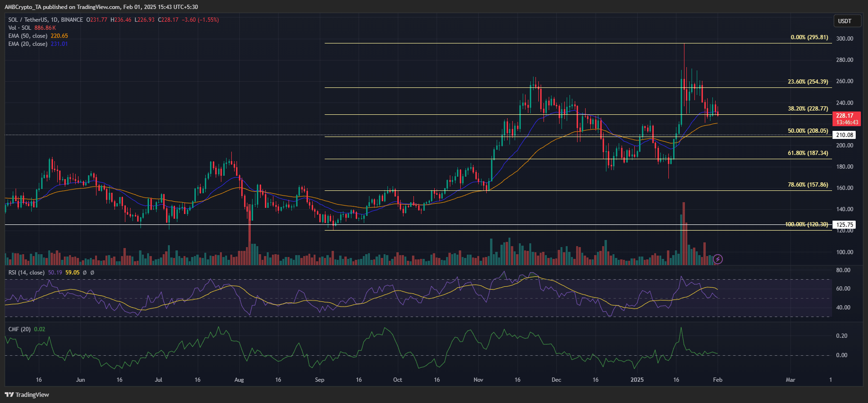Click the TradingView logo at the bottom left
868x403 pixels.
point(27,394)
